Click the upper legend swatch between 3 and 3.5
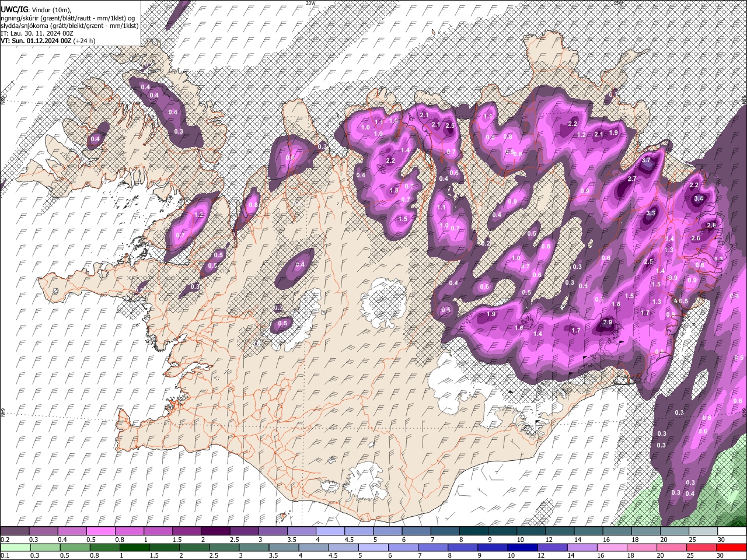 coord(273,531)
